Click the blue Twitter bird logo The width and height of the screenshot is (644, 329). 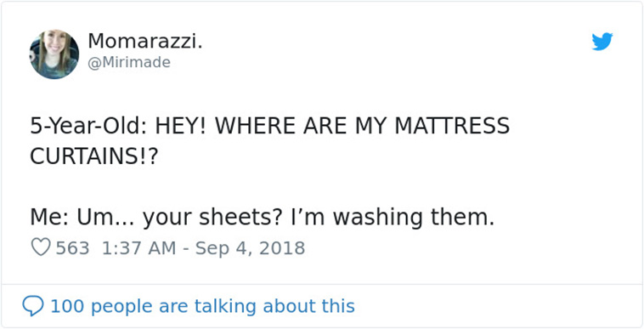click(x=602, y=42)
